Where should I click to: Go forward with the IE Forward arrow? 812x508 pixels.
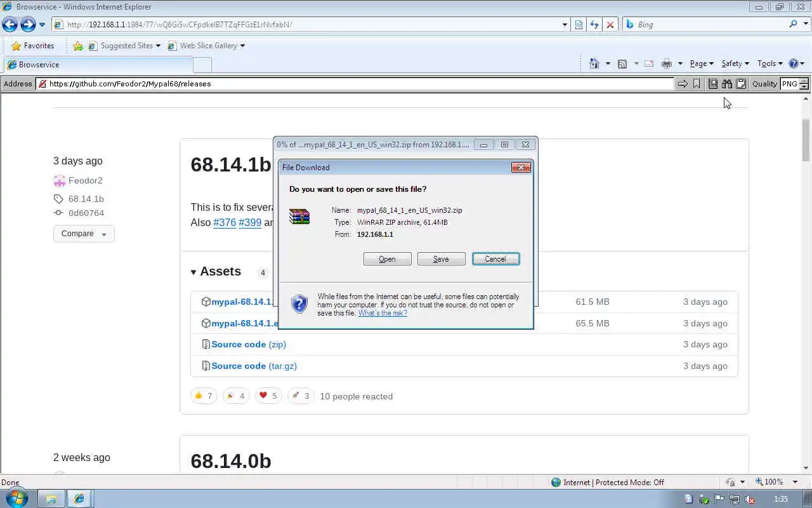coord(28,25)
